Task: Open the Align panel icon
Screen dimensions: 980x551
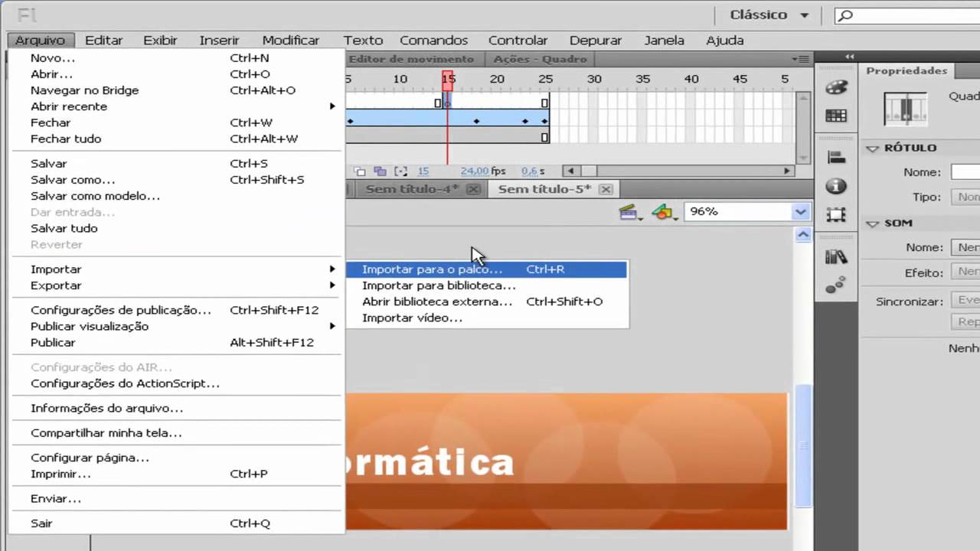Action: click(836, 157)
